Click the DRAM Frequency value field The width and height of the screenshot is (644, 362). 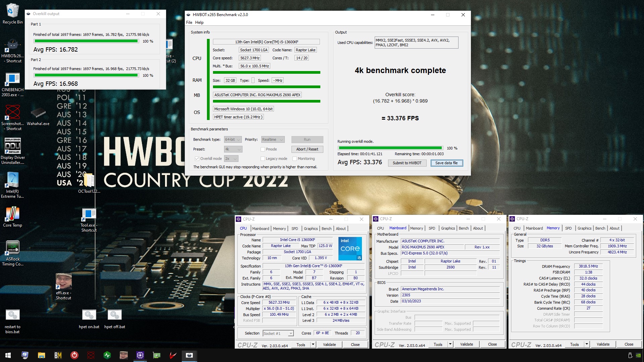588,266
